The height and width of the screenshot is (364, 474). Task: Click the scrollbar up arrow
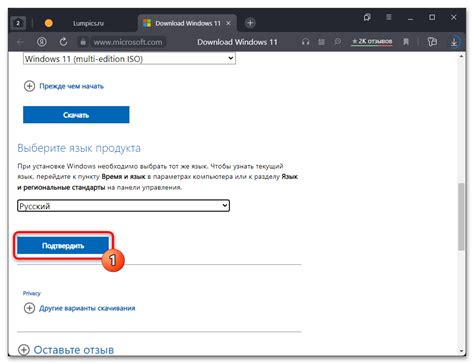point(461,57)
